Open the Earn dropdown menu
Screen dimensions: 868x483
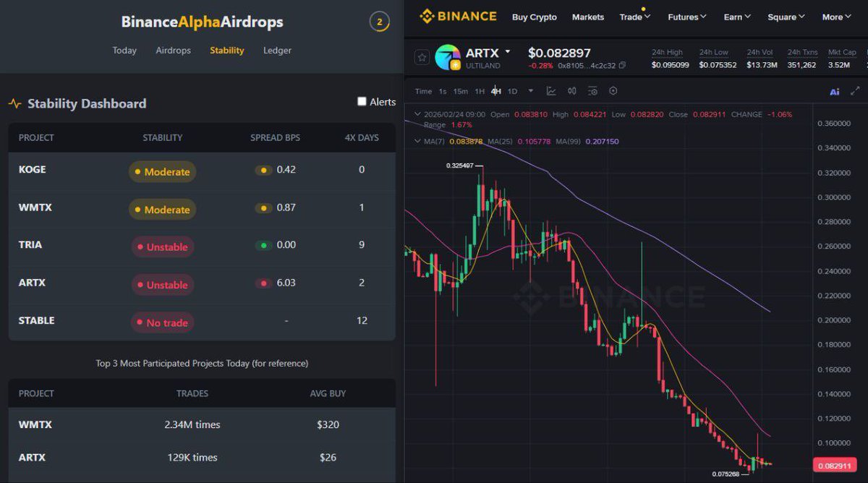coord(737,17)
